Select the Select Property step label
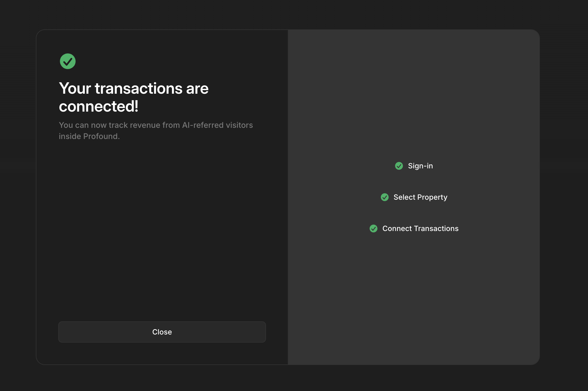Screen dimensions: 588x391 click(420, 197)
